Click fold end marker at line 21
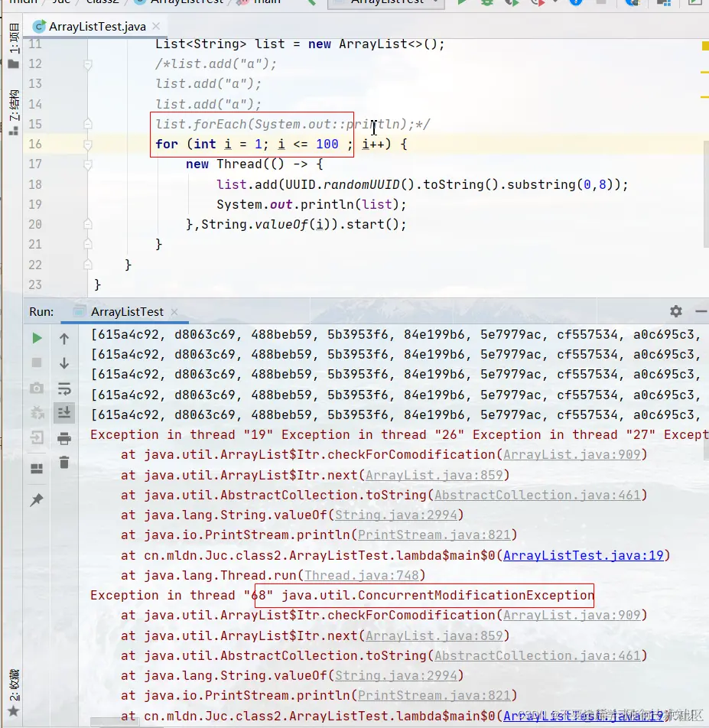Viewport: 709px width, 728px height. 88,244
